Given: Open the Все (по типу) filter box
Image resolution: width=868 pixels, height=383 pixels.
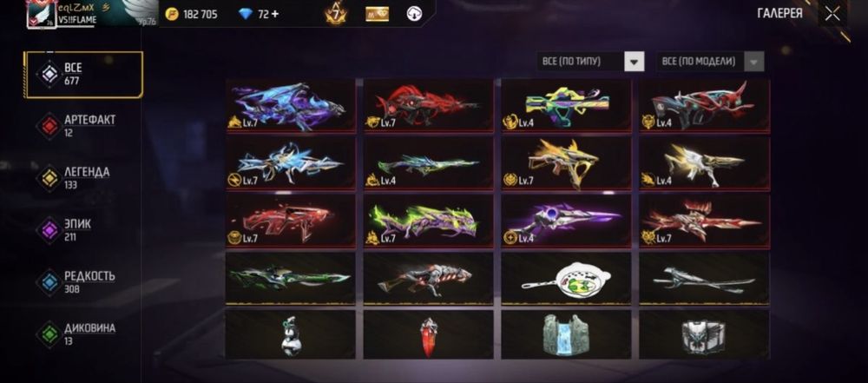Looking at the screenshot, I should click(590, 62).
